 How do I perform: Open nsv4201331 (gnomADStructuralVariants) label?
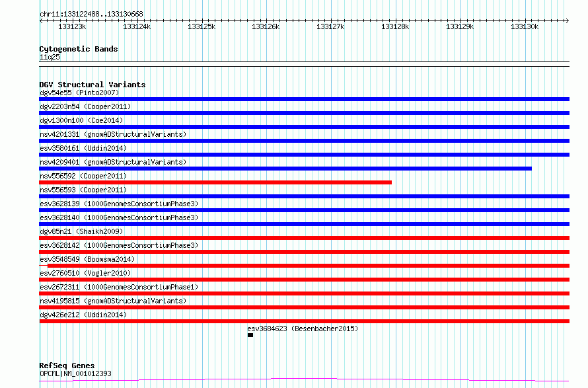coord(113,134)
